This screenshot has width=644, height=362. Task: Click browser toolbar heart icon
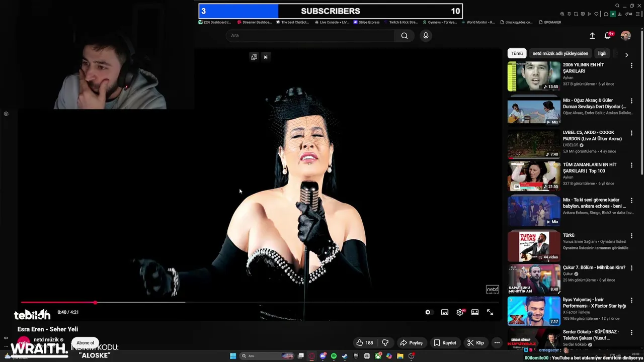[x=596, y=14]
